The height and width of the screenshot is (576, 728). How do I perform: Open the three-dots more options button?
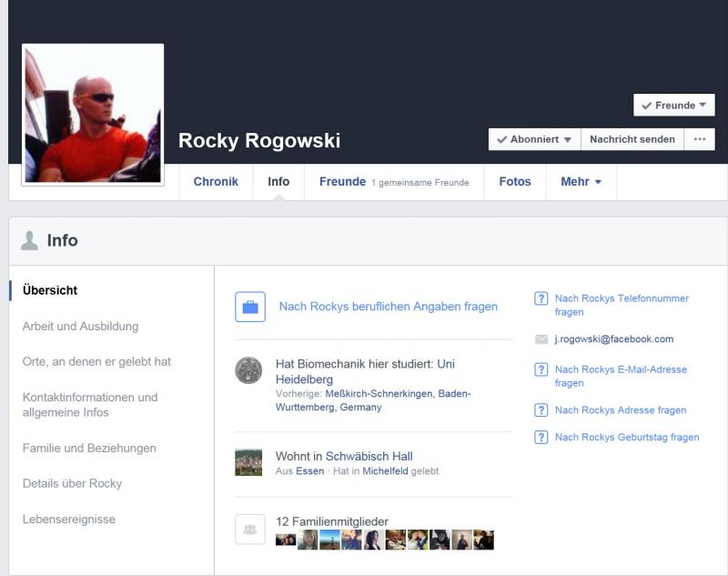click(699, 139)
